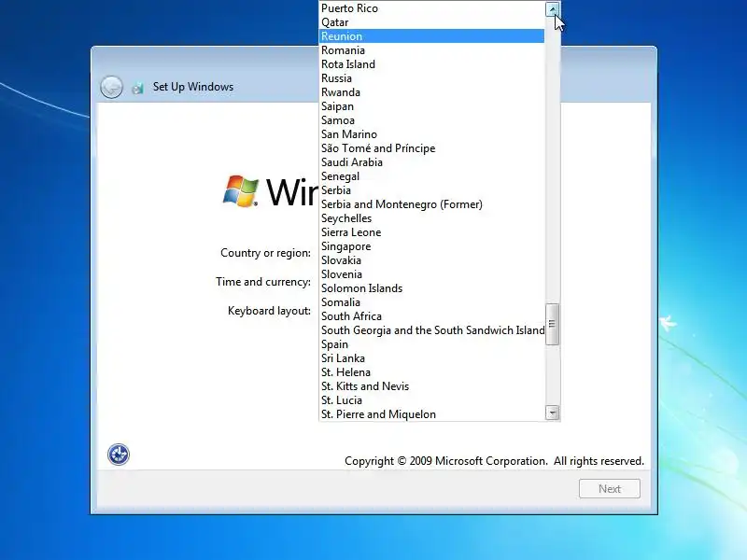Click the scrollbar track above the thumb
Screen dimensions: 747x560
552,160
